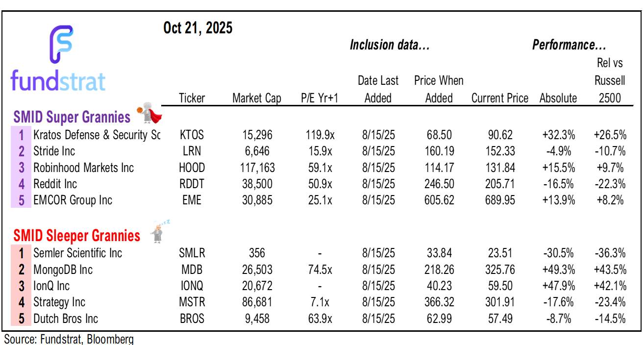Click the fundstrat wordmark text
This screenshot has height=345, width=644.
point(58,81)
